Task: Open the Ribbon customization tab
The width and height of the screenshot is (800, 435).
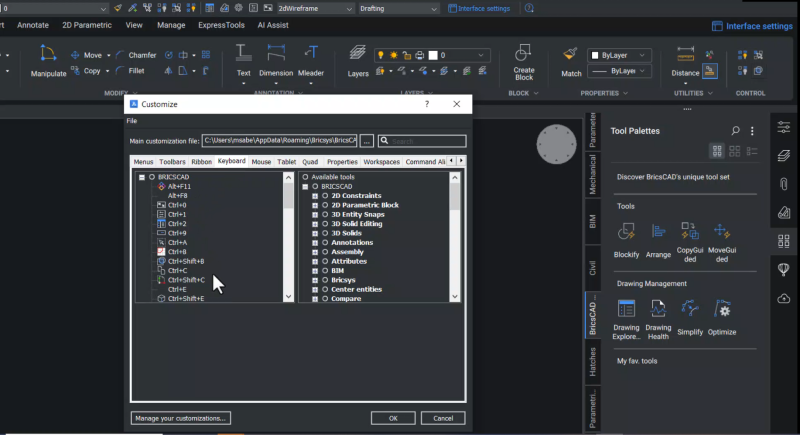Action: 202,162
